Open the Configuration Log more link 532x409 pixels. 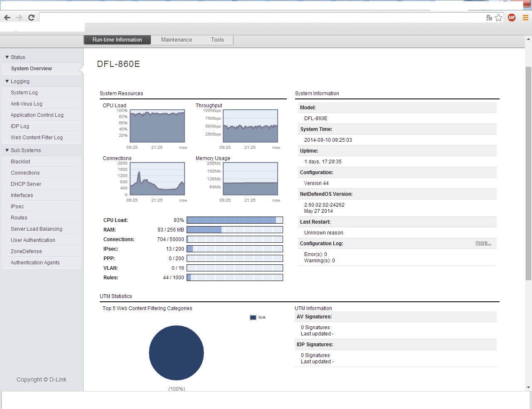point(483,243)
